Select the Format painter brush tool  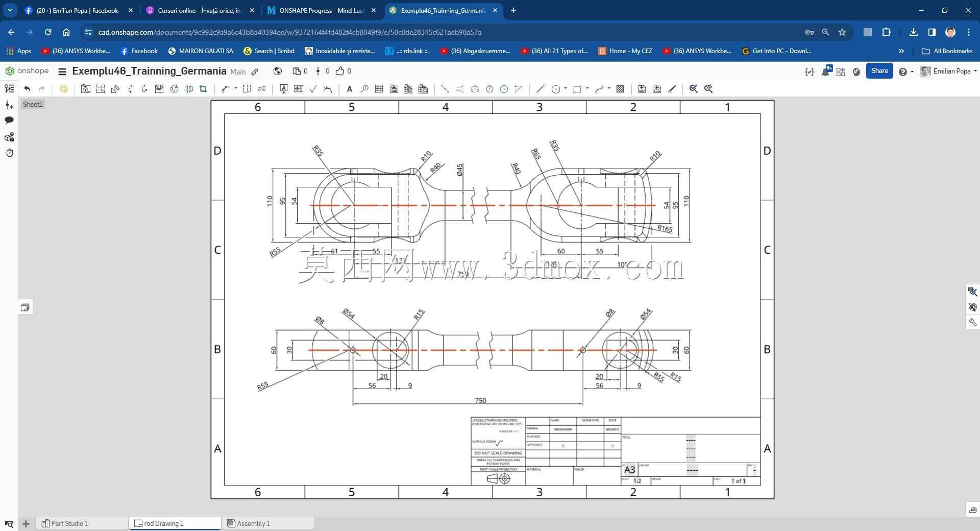tap(672, 89)
